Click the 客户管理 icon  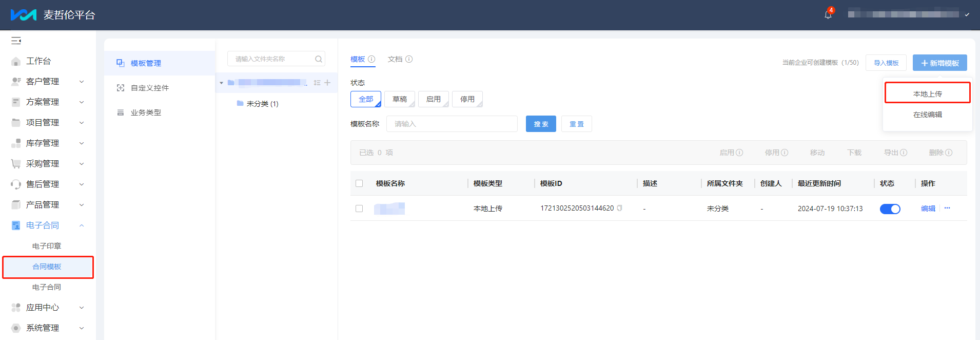16,82
